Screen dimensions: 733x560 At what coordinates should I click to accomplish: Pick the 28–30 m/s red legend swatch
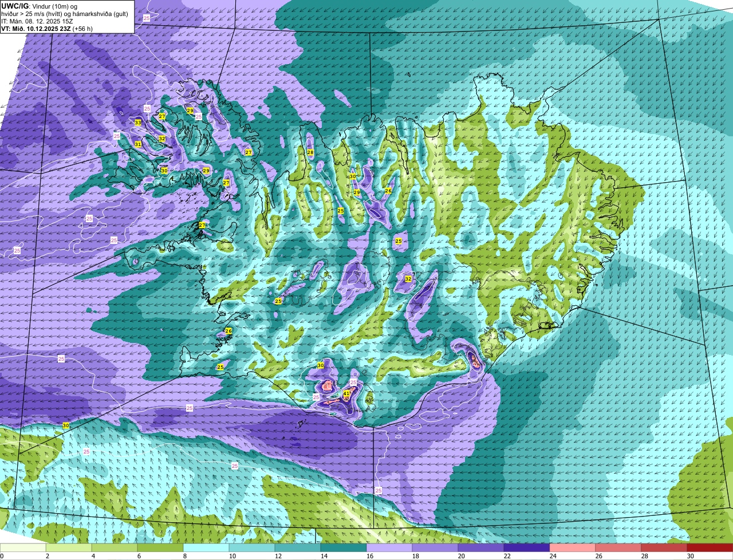(x=664, y=547)
